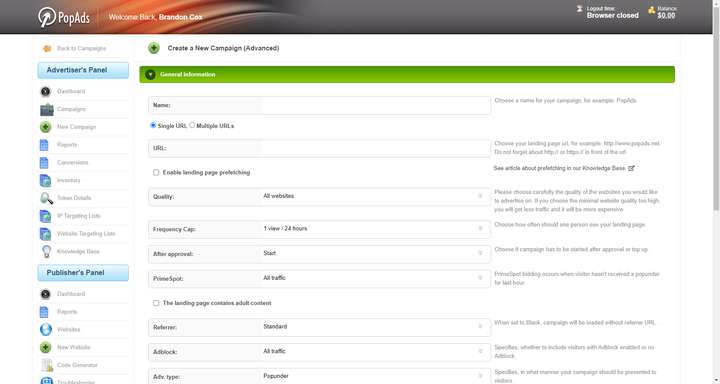Select the Multiple URLs radio button
Viewport: 720px width, 384px height.
click(x=192, y=125)
